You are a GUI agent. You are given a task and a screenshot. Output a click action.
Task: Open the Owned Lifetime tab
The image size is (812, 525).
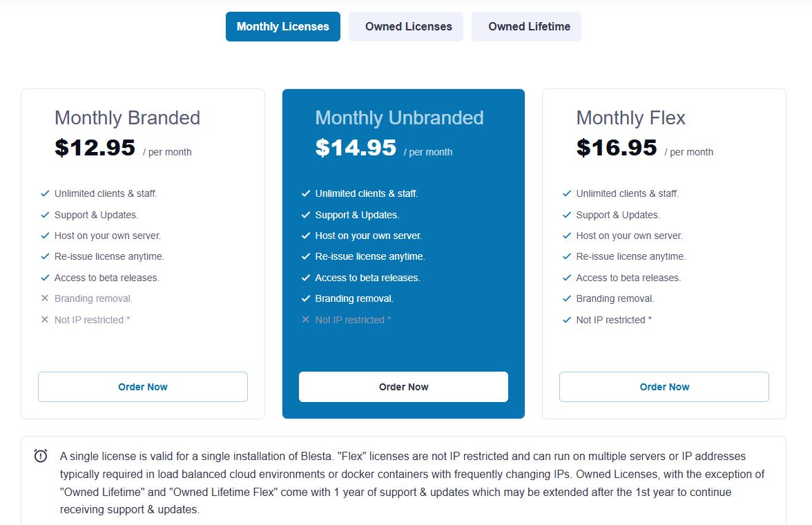[525, 26]
